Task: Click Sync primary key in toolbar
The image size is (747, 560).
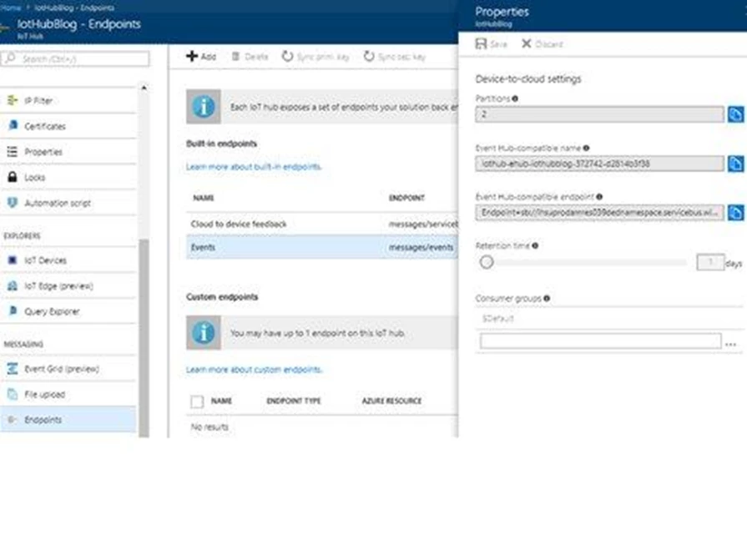Action: point(316,57)
